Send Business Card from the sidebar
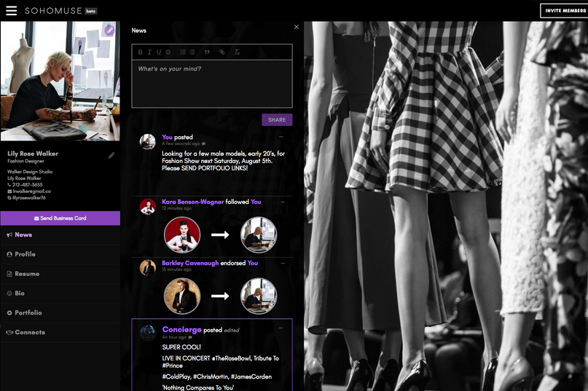This screenshot has height=391, width=588. pyautogui.click(x=60, y=218)
